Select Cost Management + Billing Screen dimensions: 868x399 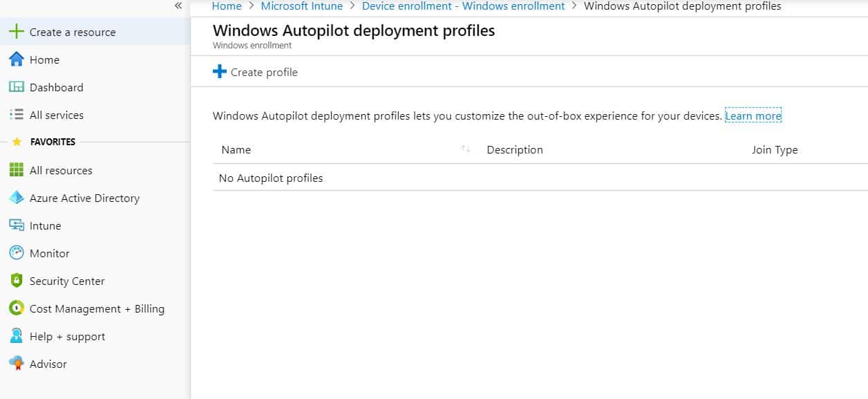(x=17, y=308)
